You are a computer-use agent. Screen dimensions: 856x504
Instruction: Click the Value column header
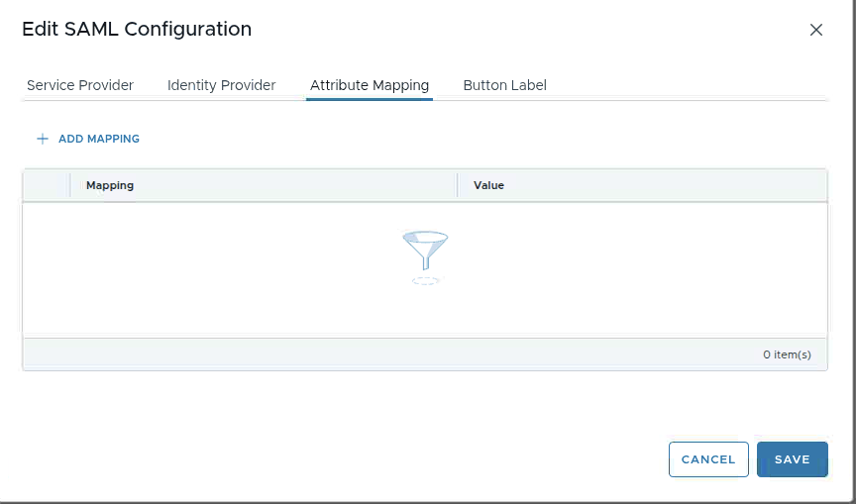tap(489, 185)
